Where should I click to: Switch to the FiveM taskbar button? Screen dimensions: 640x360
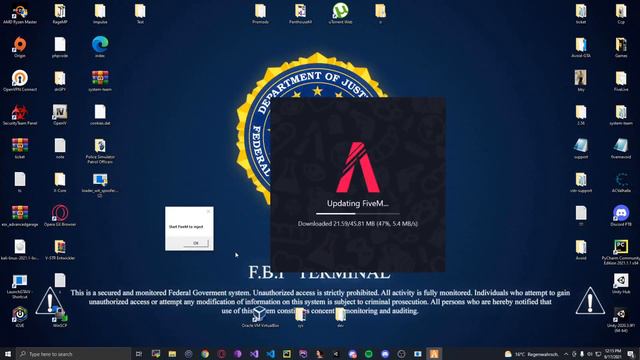(x=434, y=353)
